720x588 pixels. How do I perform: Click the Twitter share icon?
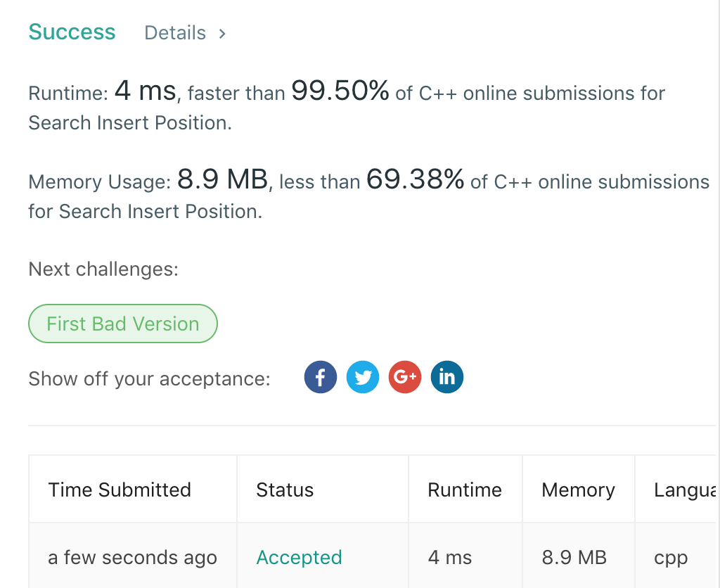pyautogui.click(x=363, y=377)
